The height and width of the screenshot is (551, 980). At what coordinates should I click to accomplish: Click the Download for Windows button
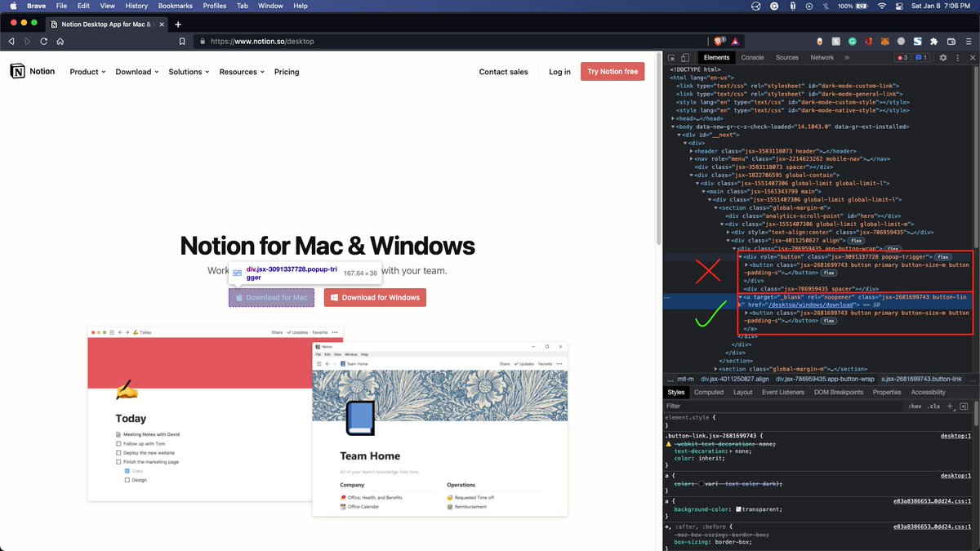(375, 297)
